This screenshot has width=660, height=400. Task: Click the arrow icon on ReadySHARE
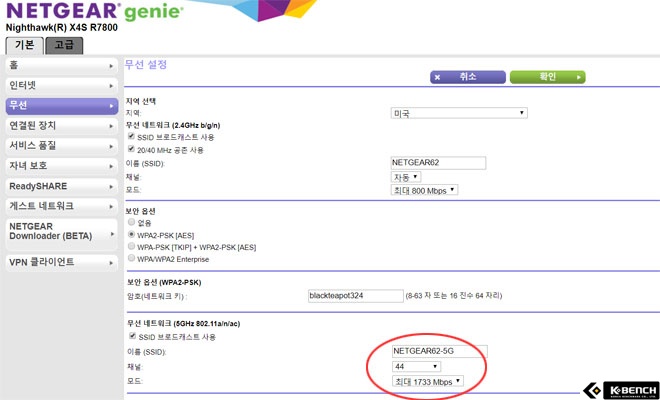[111, 187]
